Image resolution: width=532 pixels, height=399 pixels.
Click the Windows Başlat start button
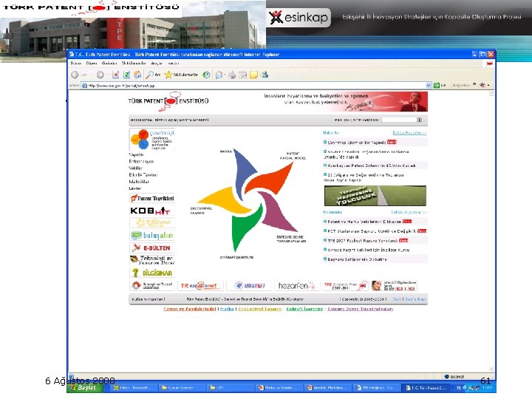(x=85, y=388)
